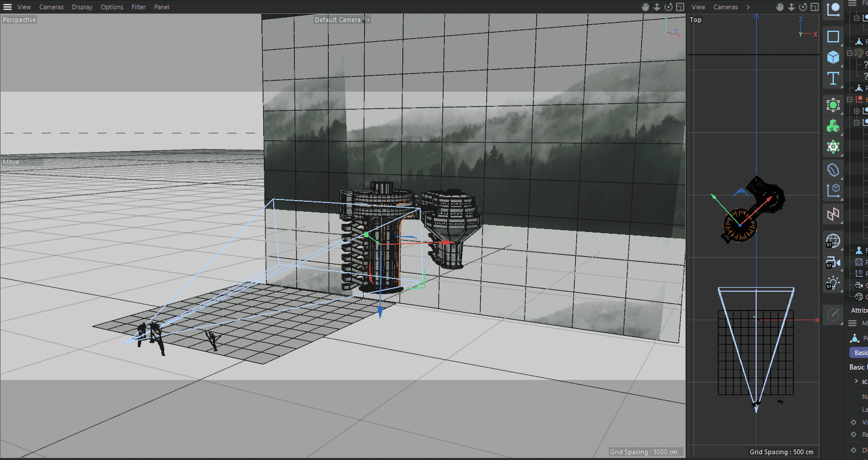Open the Options menu
Viewport: 868px width, 460px height.
coord(112,7)
